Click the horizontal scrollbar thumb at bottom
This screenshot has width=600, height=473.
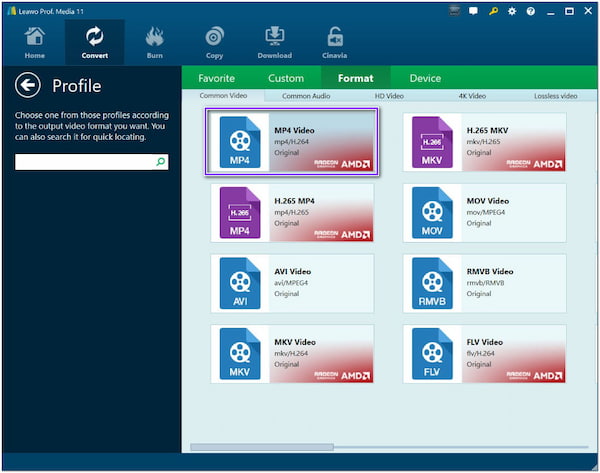click(x=262, y=447)
